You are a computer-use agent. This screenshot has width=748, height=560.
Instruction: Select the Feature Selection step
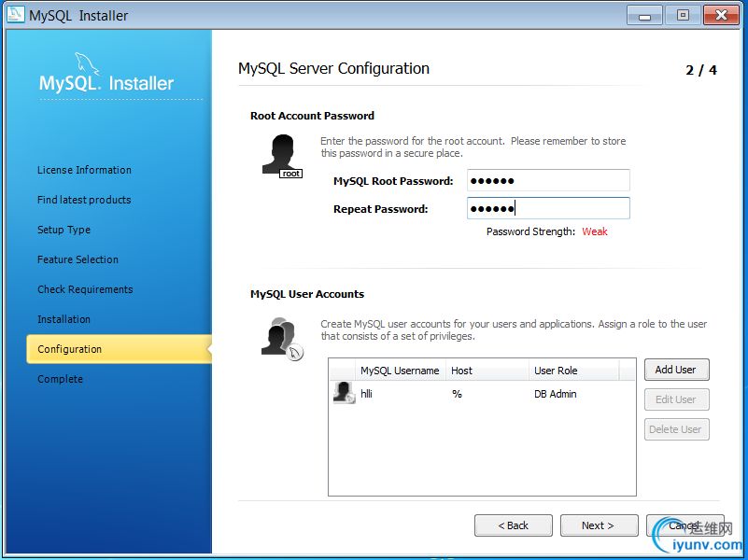tap(78, 259)
